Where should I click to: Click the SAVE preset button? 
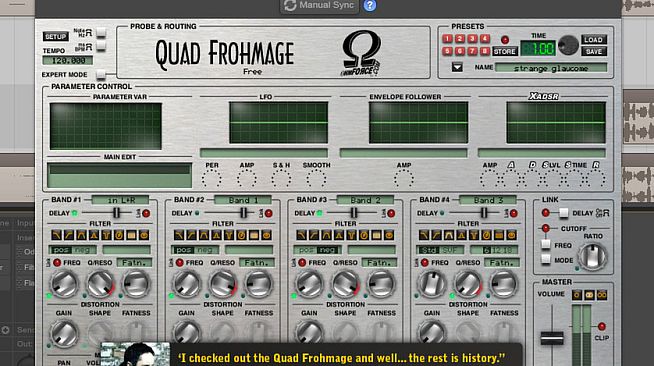coord(594,52)
